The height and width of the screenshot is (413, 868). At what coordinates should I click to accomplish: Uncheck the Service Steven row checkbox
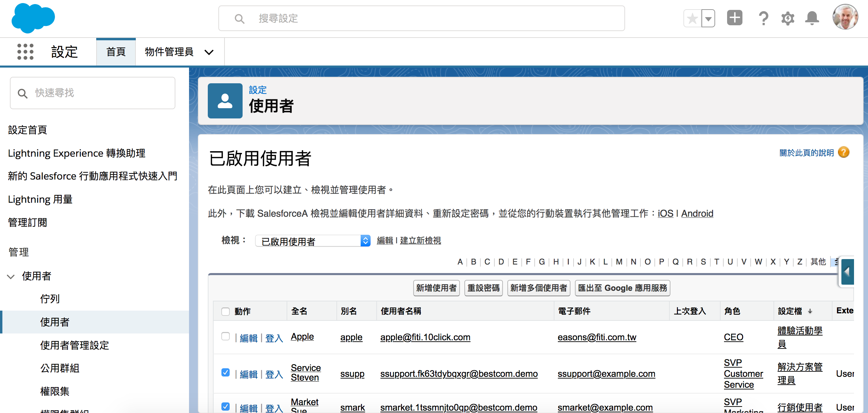click(x=226, y=372)
